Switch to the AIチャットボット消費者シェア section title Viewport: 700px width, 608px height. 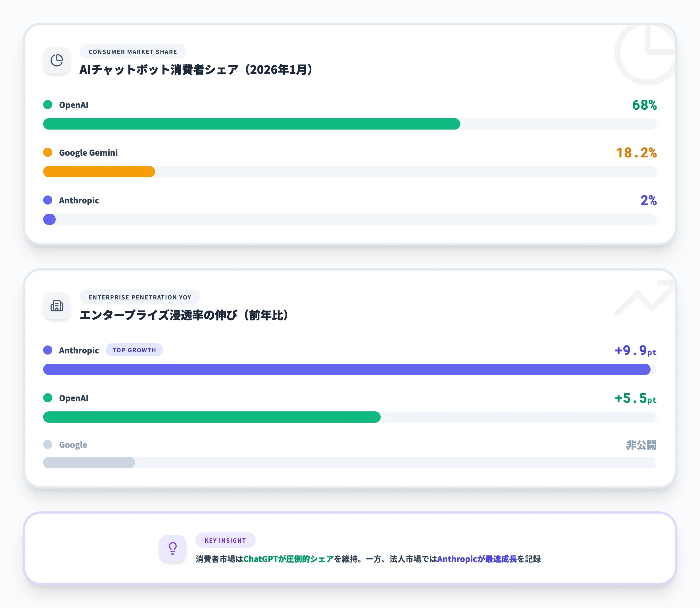pyautogui.click(x=196, y=70)
